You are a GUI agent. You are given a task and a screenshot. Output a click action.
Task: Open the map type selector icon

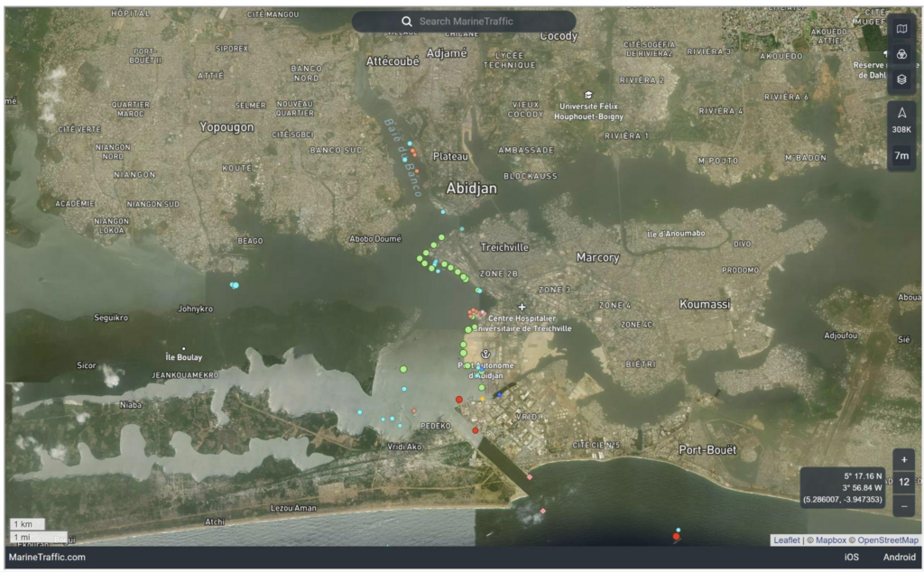pyautogui.click(x=901, y=29)
